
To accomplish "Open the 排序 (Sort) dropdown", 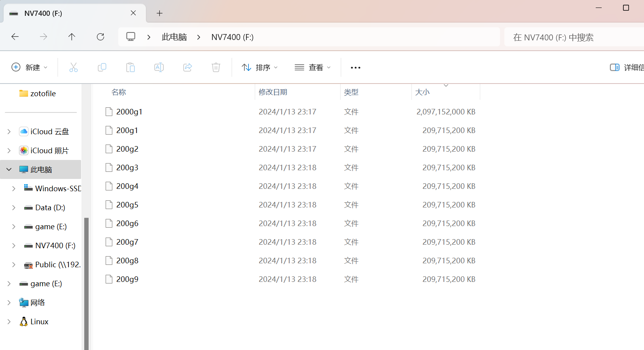I will pyautogui.click(x=260, y=67).
